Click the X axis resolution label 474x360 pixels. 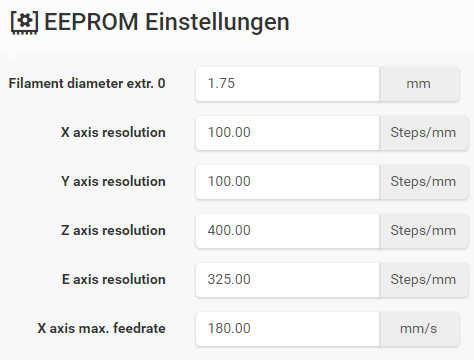[x=113, y=132]
